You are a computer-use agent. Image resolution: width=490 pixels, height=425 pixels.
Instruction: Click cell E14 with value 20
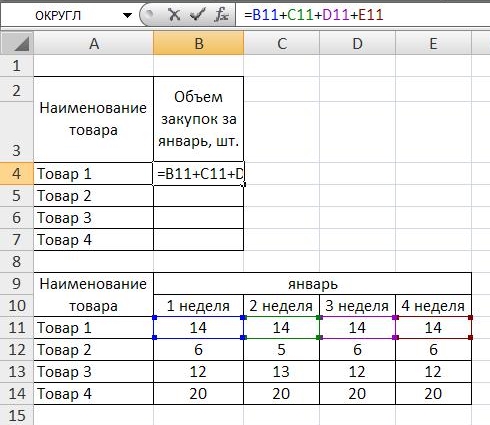tap(433, 394)
